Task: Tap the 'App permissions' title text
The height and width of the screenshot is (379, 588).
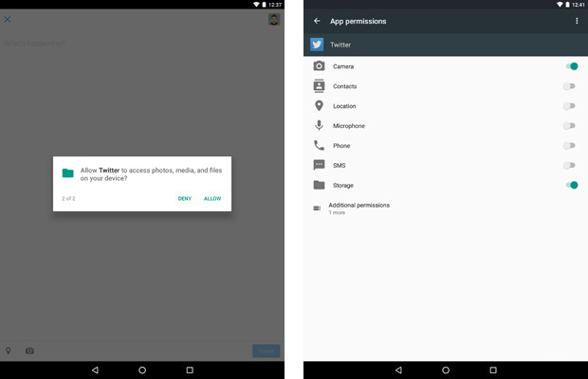Action: (x=358, y=22)
